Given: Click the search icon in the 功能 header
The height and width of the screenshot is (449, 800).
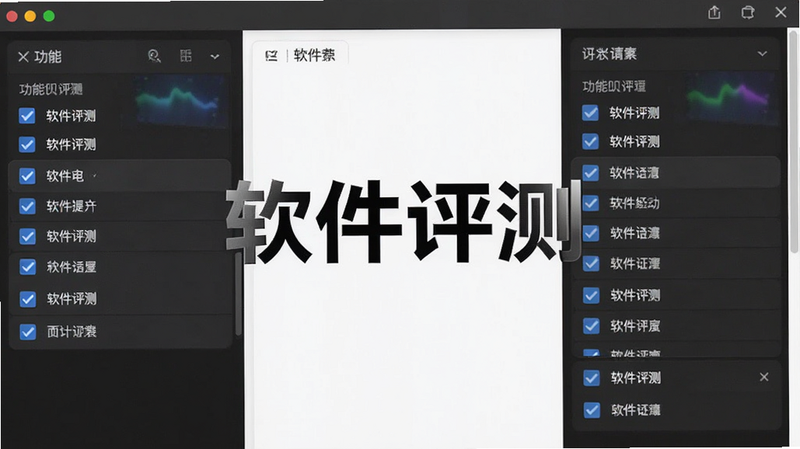Looking at the screenshot, I should click(x=154, y=56).
